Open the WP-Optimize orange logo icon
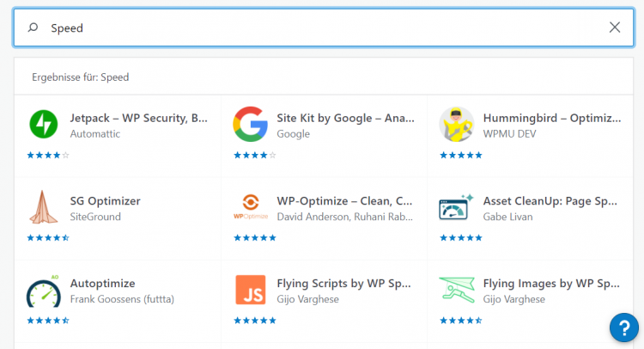The width and height of the screenshot is (644, 349). coord(251,207)
